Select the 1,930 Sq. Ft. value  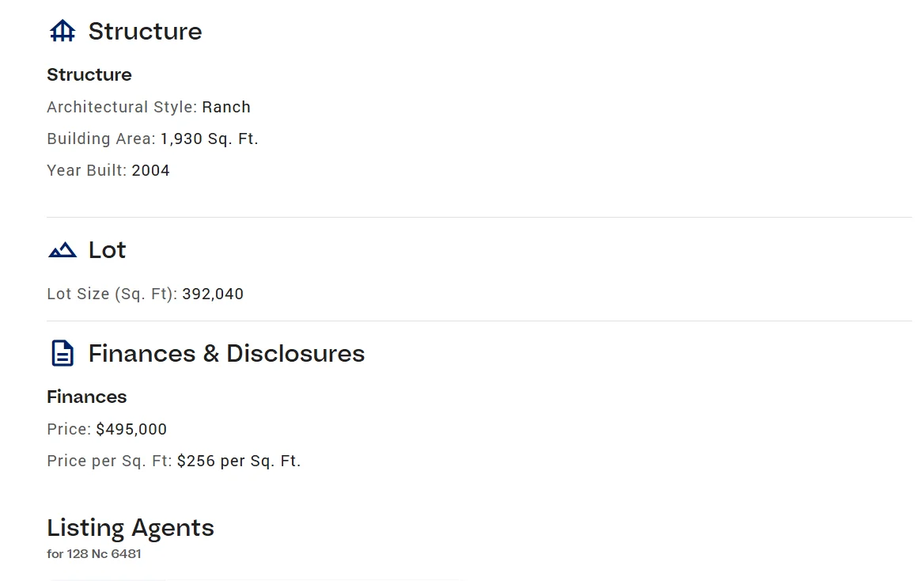210,139
